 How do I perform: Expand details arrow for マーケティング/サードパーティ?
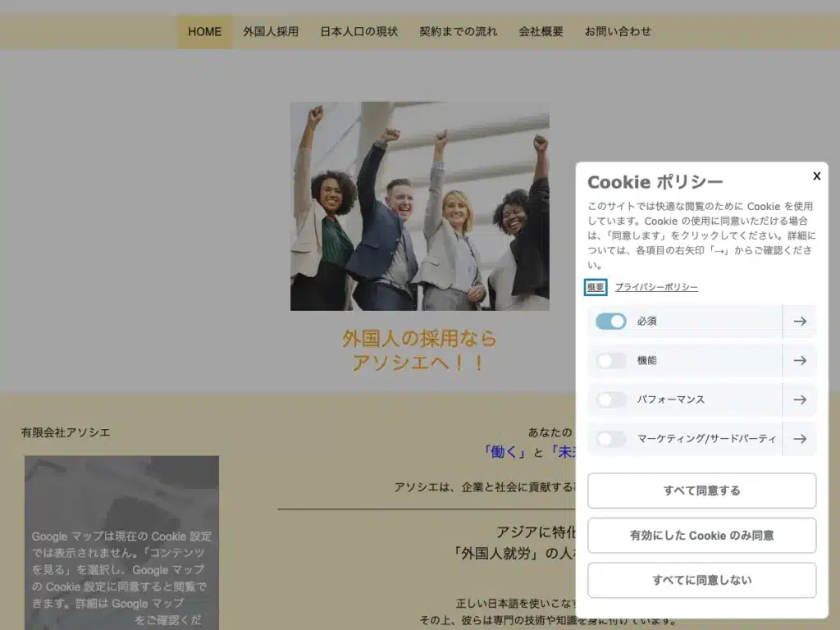799,439
